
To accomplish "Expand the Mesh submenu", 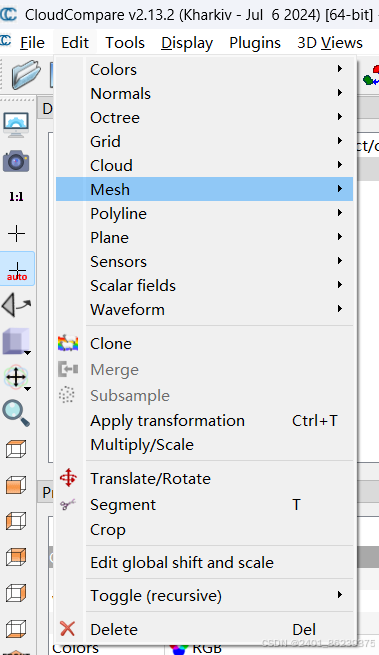I will click(x=204, y=189).
